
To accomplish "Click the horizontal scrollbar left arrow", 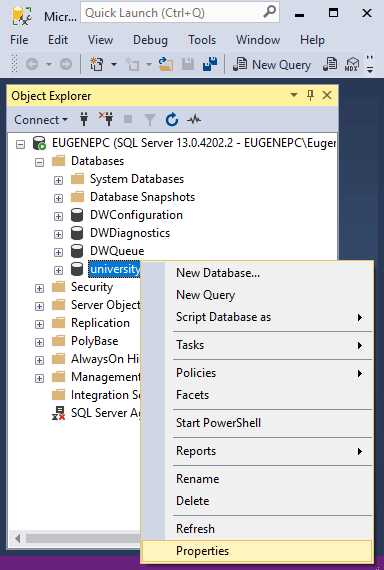I will [17, 538].
